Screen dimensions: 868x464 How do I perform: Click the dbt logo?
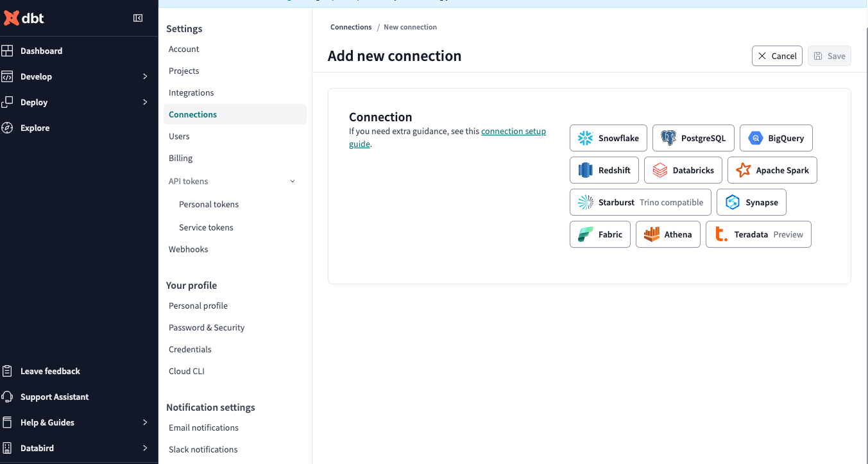coord(24,18)
